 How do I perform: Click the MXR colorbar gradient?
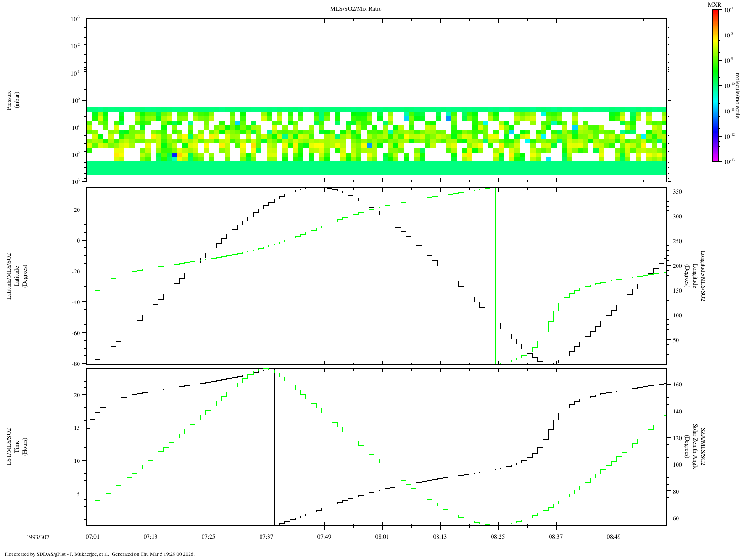pos(715,85)
